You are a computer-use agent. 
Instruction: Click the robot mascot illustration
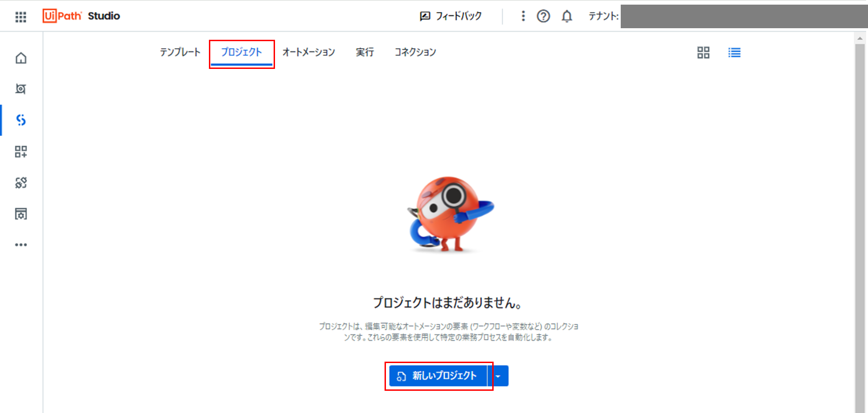451,214
